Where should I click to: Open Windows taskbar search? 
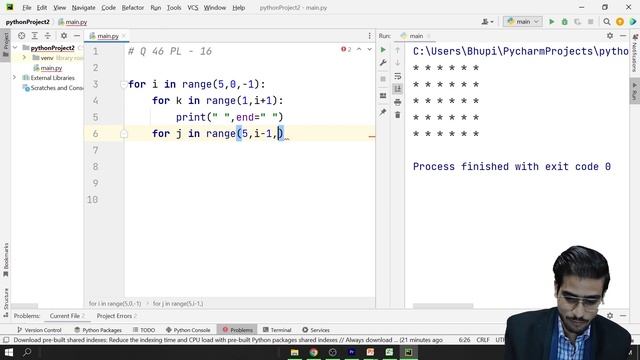point(27,352)
